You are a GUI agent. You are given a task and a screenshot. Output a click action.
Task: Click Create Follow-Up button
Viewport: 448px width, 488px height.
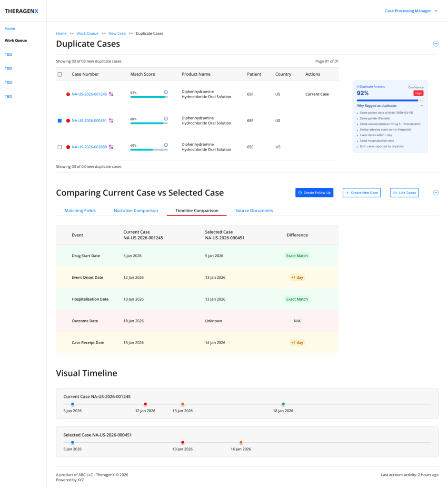click(x=314, y=193)
